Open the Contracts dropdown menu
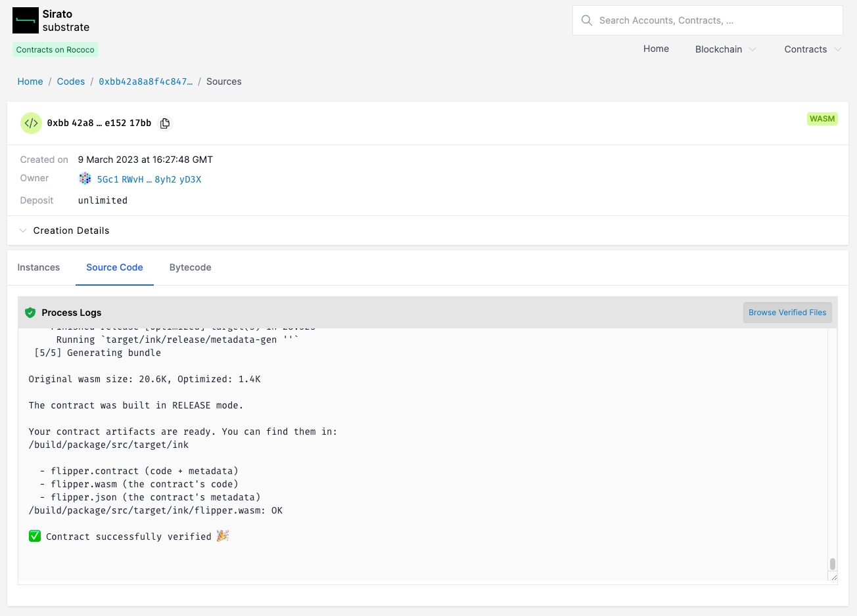 point(812,49)
